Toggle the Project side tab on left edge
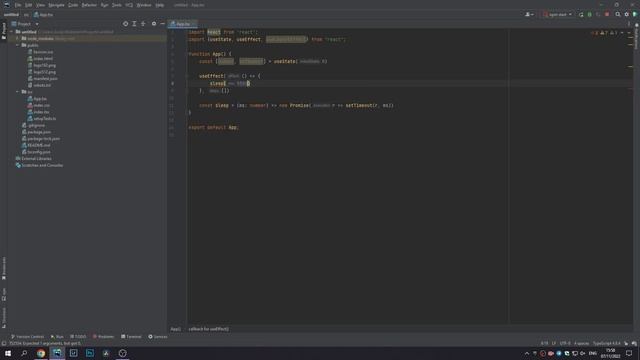 (x=4, y=31)
